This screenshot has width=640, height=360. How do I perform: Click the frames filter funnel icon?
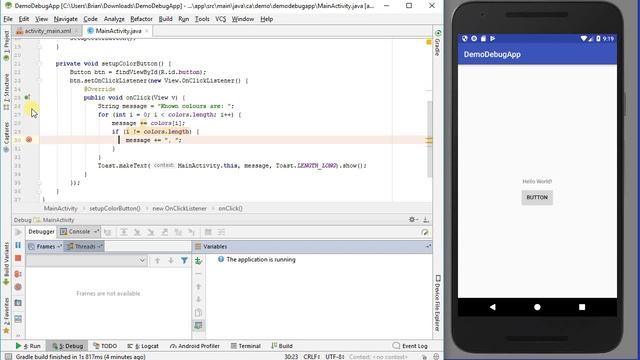(184, 260)
